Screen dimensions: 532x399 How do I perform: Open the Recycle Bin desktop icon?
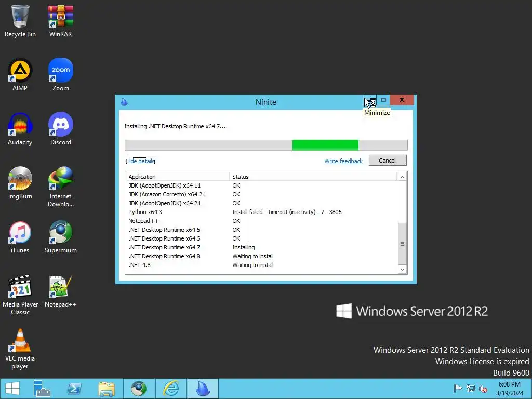tap(20, 21)
